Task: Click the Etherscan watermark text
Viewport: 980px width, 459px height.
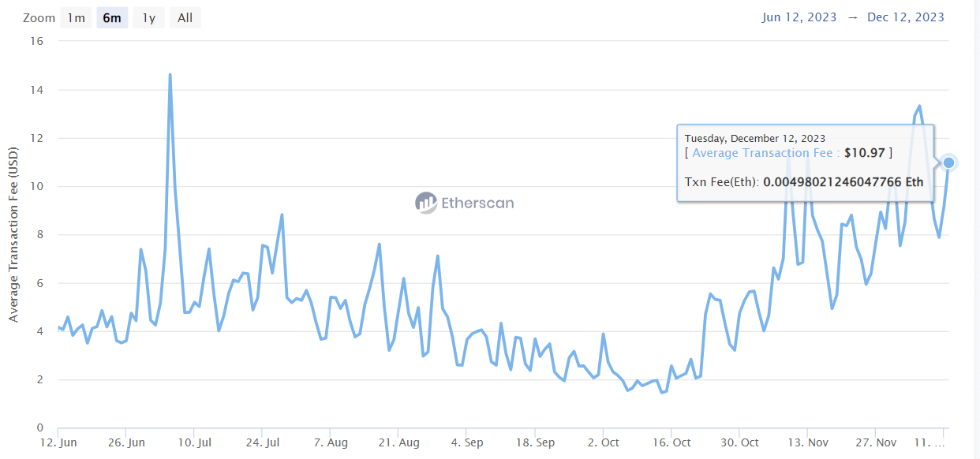Action: click(x=477, y=203)
